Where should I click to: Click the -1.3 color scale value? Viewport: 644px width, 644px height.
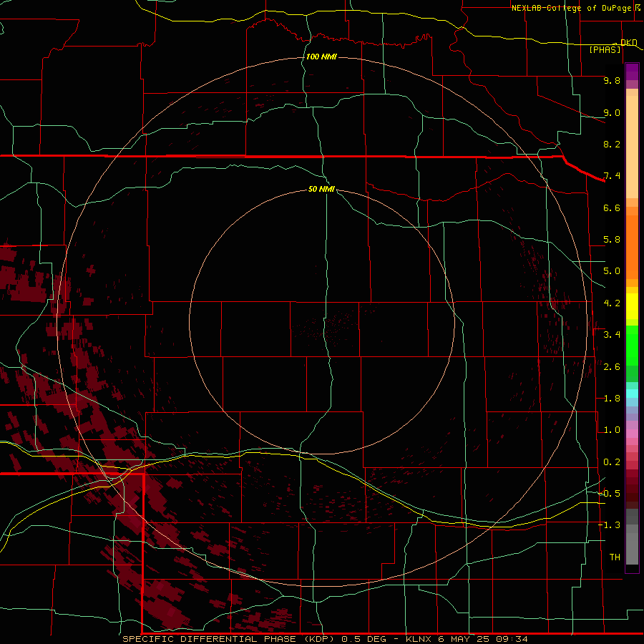[610, 525]
